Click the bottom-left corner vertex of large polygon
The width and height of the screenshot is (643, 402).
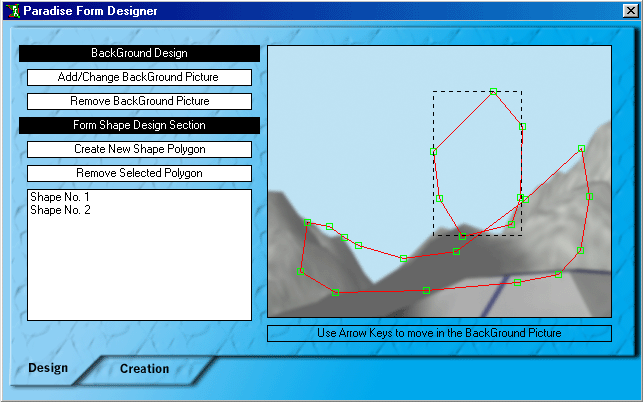tap(335, 292)
